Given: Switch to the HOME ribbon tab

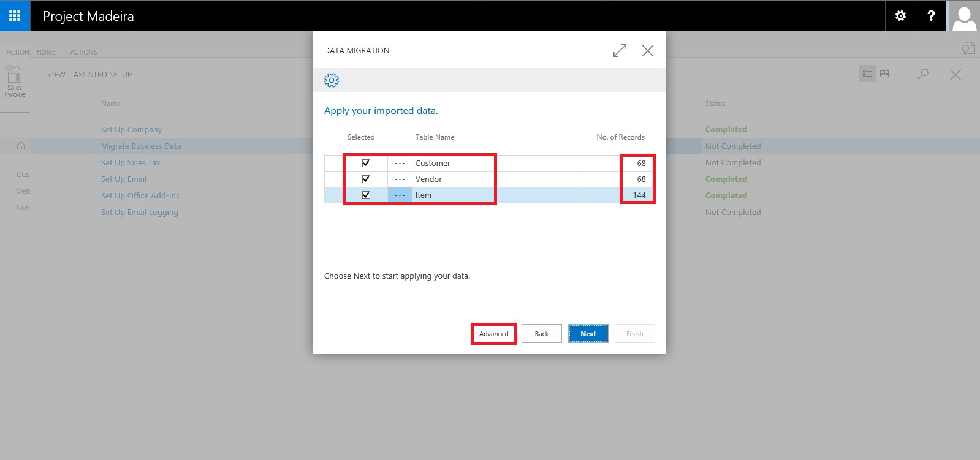Looking at the screenshot, I should point(46,52).
